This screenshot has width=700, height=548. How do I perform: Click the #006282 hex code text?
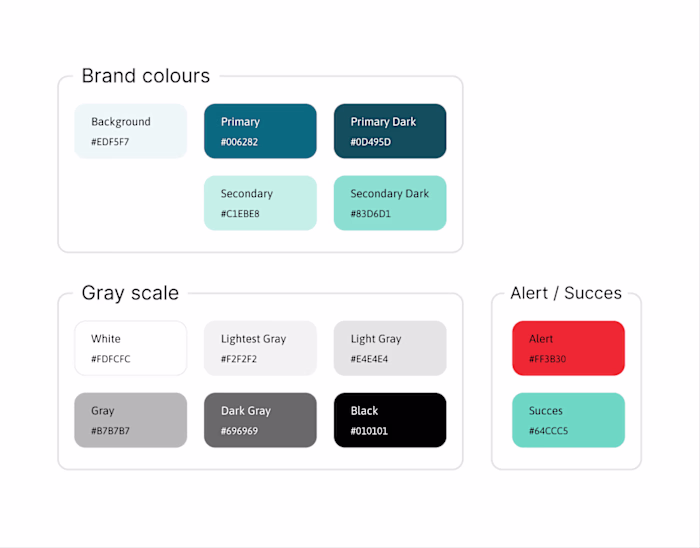pos(239,142)
